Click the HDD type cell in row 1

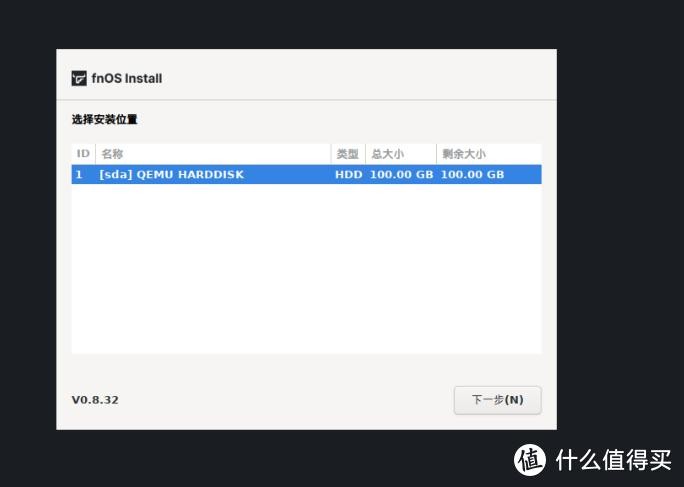pyautogui.click(x=349, y=175)
